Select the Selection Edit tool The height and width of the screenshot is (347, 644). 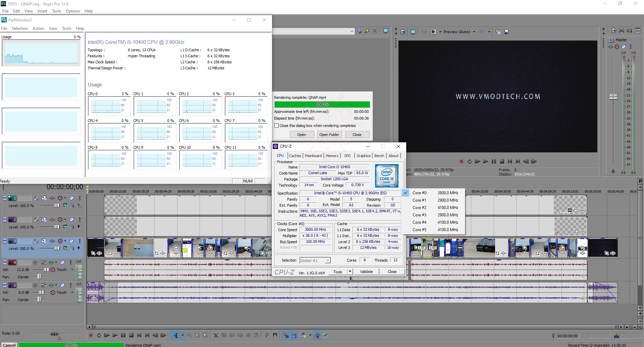[197, 335]
